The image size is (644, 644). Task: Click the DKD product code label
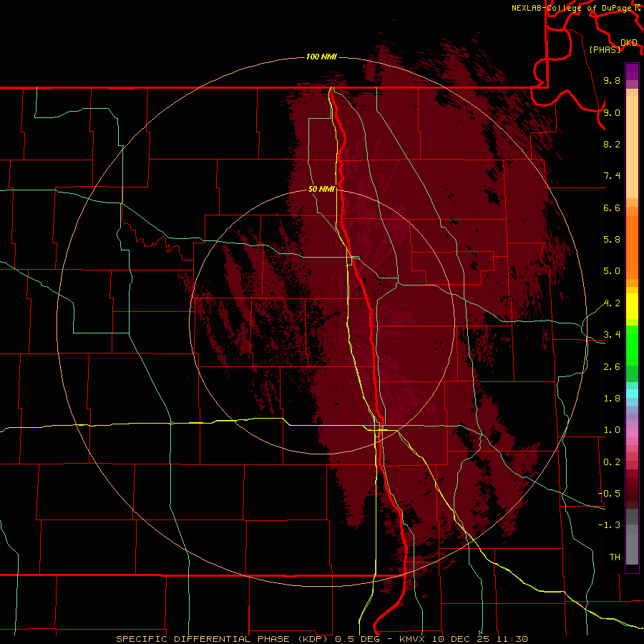(x=629, y=43)
